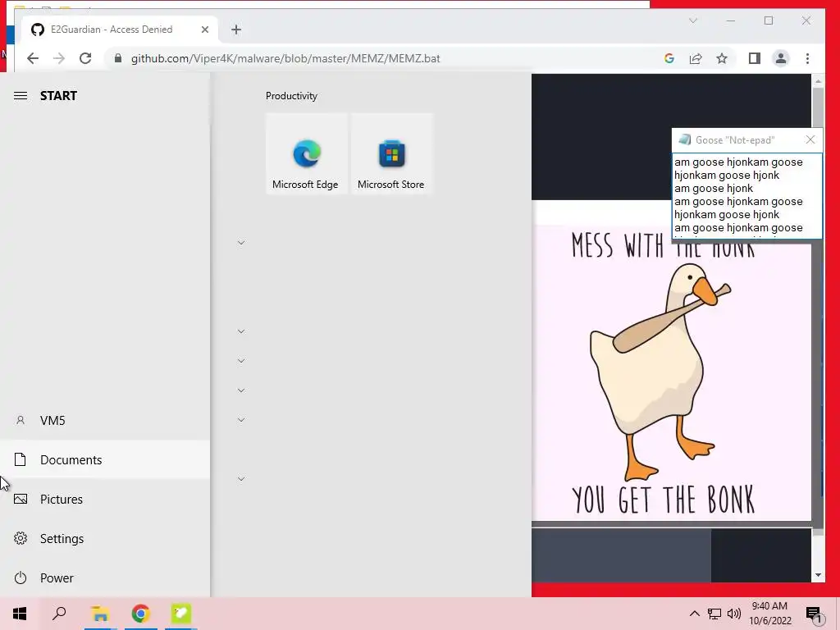The width and height of the screenshot is (840, 630).
Task: Click the scrollbar up arrow
Action: 818,81
